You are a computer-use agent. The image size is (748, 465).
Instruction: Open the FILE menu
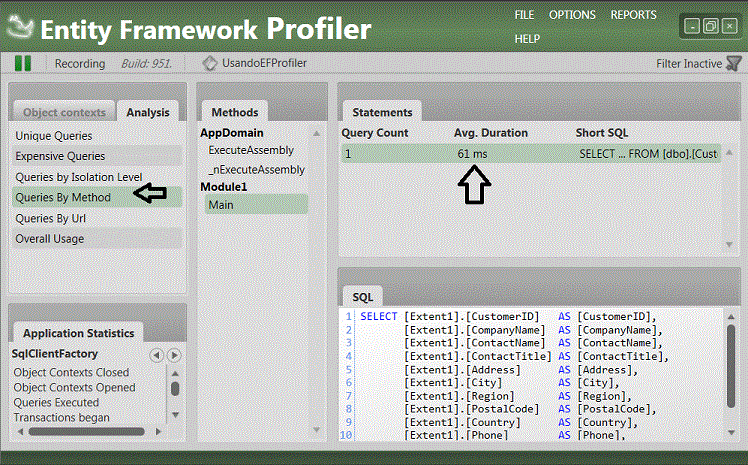coord(524,15)
